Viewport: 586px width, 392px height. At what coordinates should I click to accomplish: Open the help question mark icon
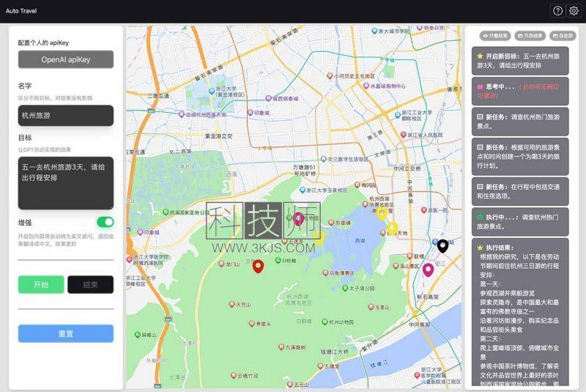click(557, 11)
